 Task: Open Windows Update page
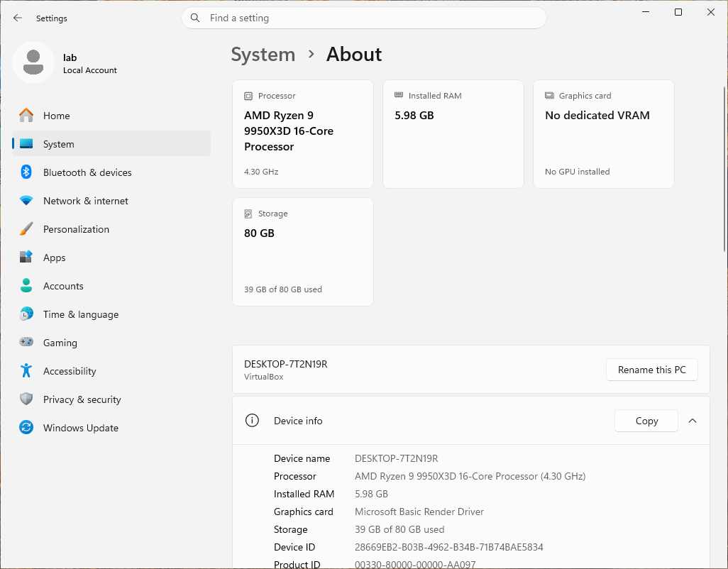111,427
